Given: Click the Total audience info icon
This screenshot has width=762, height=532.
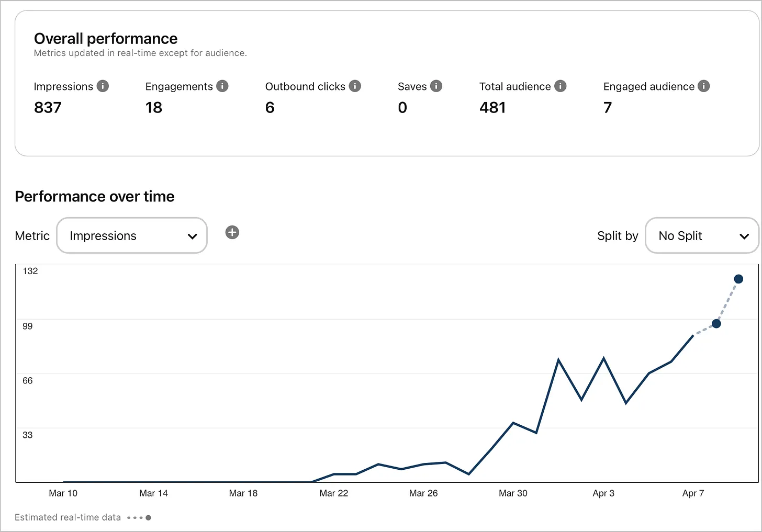Looking at the screenshot, I should coord(560,86).
